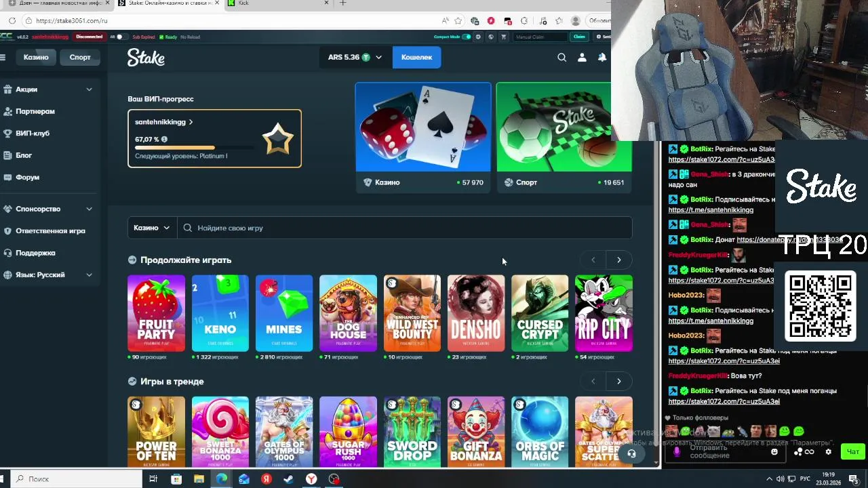The width and height of the screenshot is (868, 488).
Task: Open File Explorer from the taskbar
Action: [199, 479]
